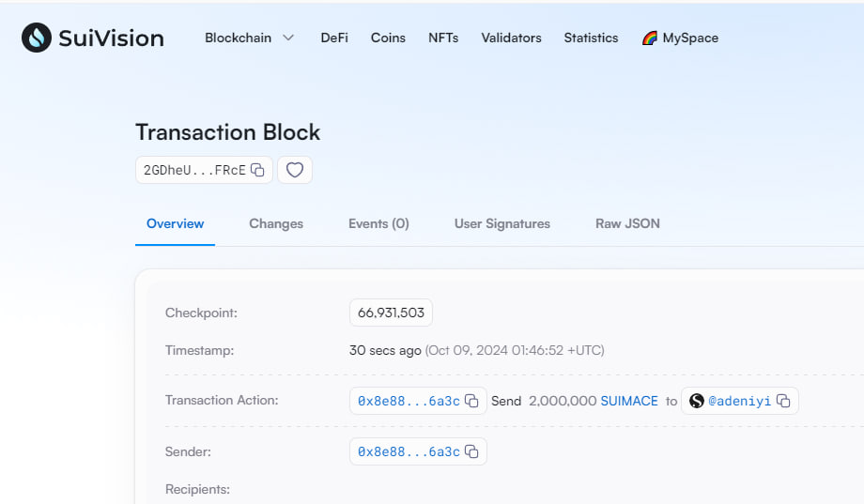Open the SUIMACE coin link
The image size is (864, 504).
pyautogui.click(x=629, y=401)
